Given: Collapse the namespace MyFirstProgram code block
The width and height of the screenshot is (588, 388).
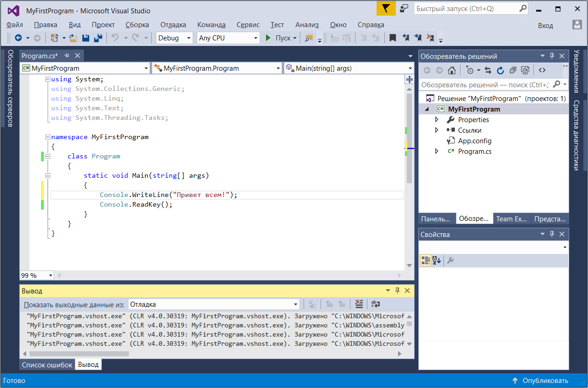Looking at the screenshot, I should pyautogui.click(x=48, y=137).
